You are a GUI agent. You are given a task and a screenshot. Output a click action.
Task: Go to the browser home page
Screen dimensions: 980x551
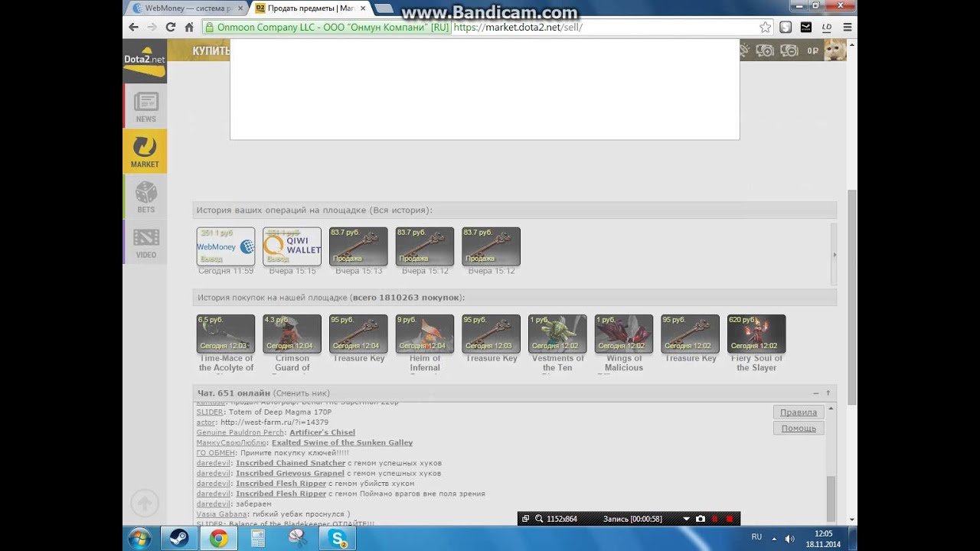click(189, 27)
